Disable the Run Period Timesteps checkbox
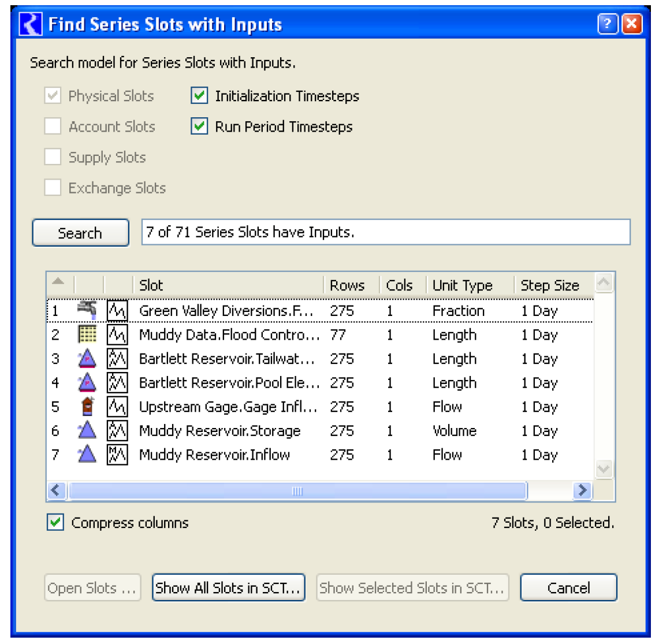This screenshot has width=659, height=644. pyautogui.click(x=199, y=126)
